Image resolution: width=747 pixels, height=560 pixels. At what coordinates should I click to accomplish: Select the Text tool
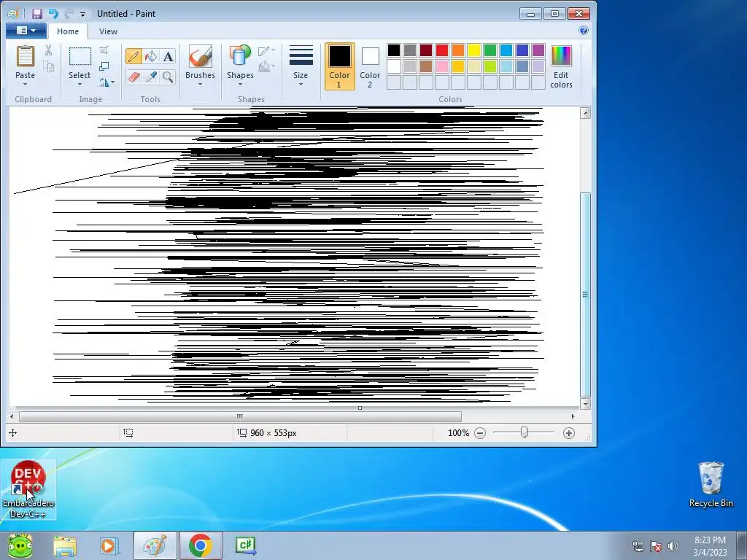pyautogui.click(x=169, y=56)
